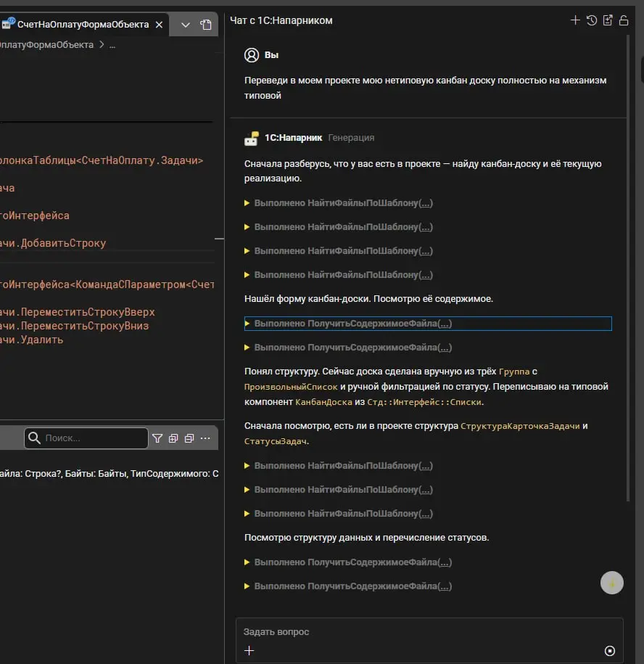Click the inline code СтруктураКарточкаЗадачи
Viewport: 644px width, 664px height.
520,426
